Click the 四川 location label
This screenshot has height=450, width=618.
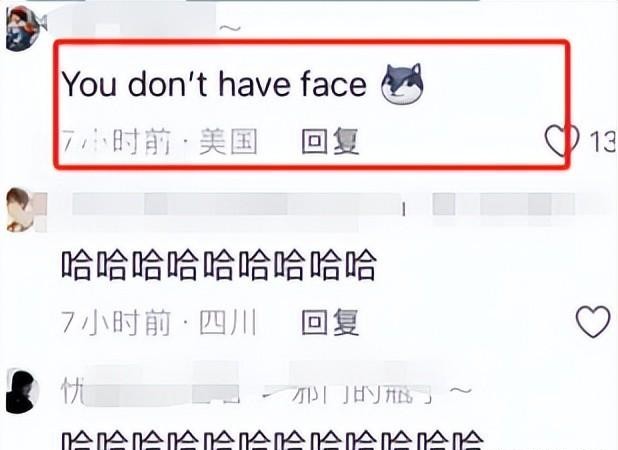coord(229,322)
